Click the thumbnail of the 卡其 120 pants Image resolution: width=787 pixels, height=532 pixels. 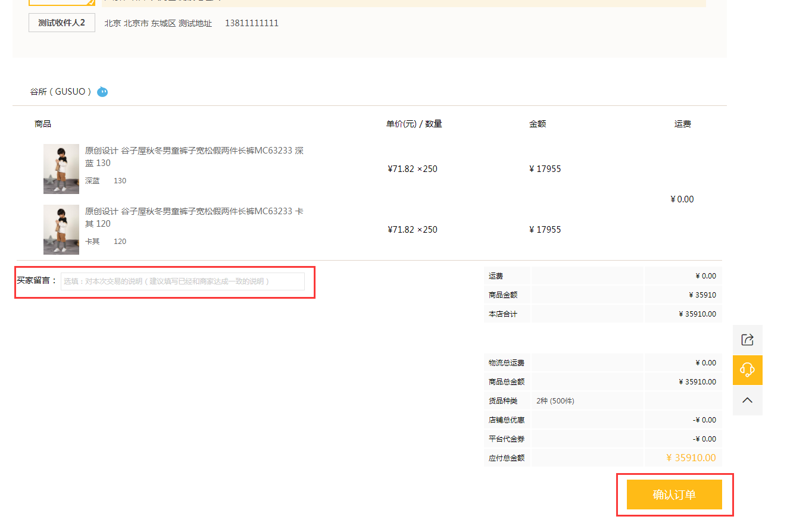point(61,230)
